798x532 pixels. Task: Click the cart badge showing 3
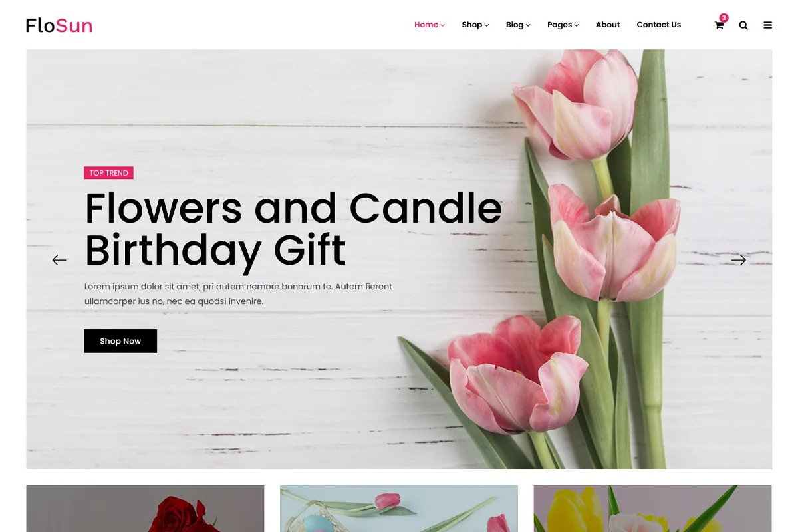[x=724, y=18]
